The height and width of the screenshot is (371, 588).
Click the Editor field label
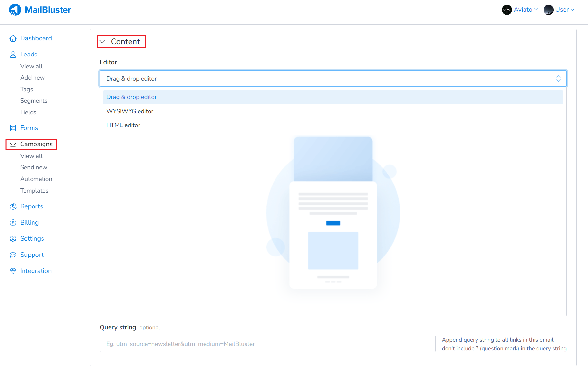108,62
